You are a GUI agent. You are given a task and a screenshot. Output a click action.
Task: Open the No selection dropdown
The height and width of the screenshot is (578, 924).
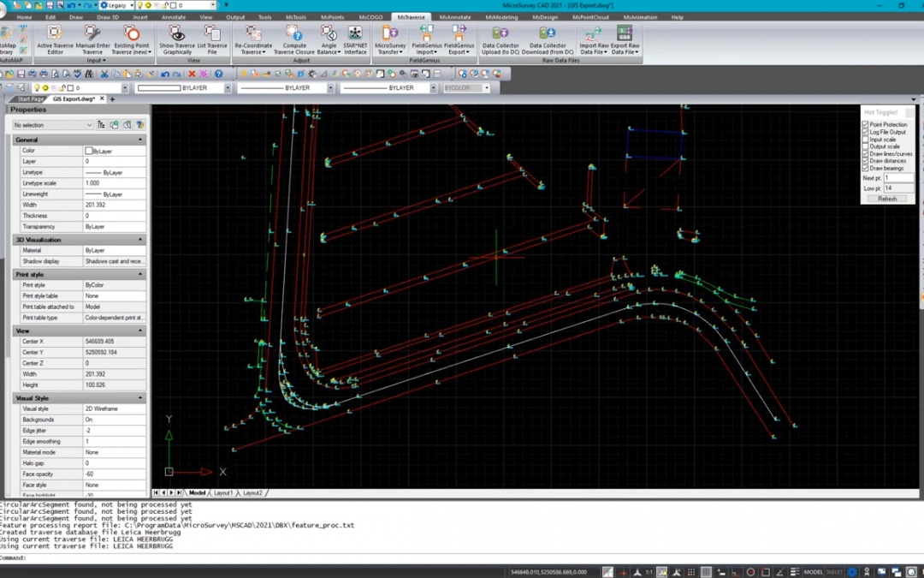coord(52,125)
